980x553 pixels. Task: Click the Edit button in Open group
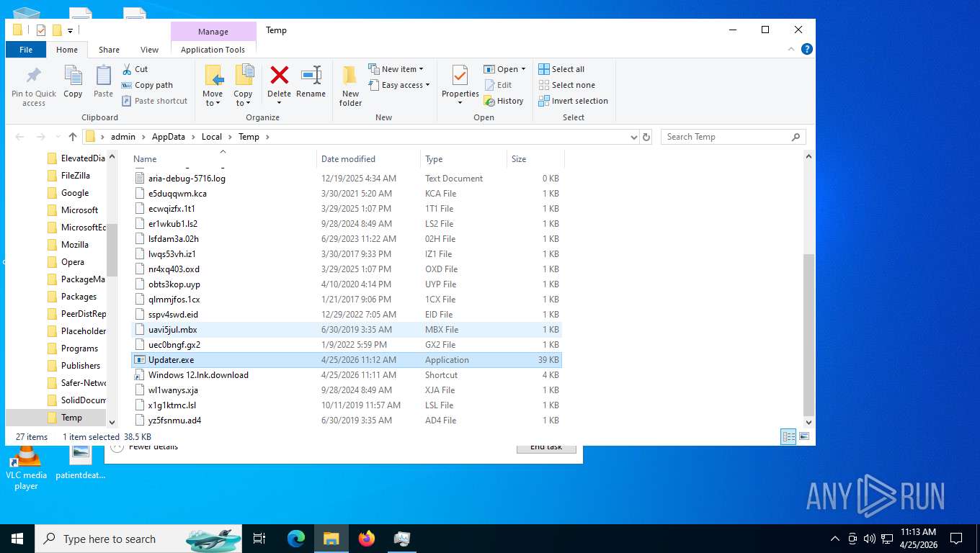[498, 85]
